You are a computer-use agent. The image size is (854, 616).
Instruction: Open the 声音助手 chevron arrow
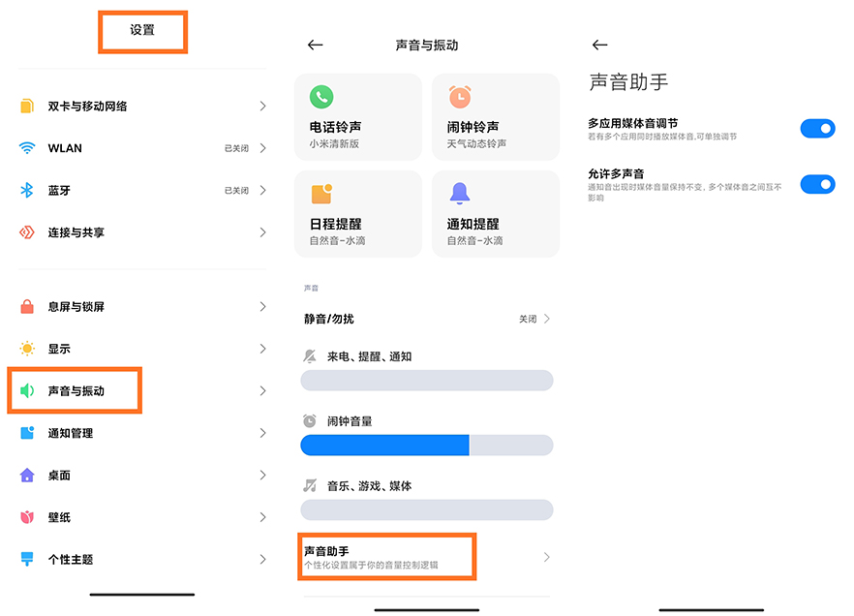[547, 557]
